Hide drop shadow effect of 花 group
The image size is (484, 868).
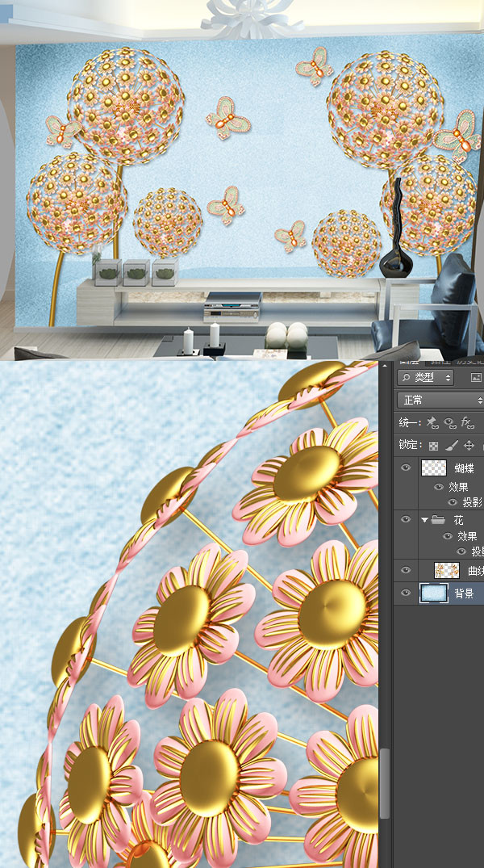coord(461,551)
